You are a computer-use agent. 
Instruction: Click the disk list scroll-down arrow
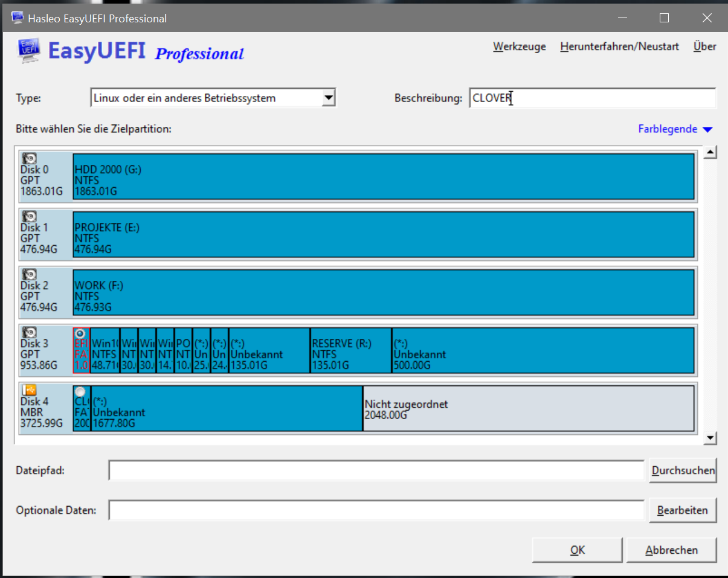tap(710, 438)
